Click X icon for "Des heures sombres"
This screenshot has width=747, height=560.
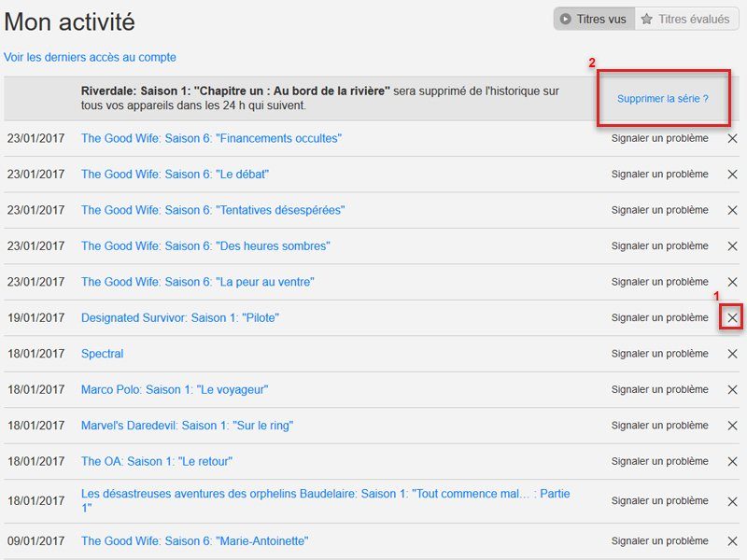(x=732, y=246)
